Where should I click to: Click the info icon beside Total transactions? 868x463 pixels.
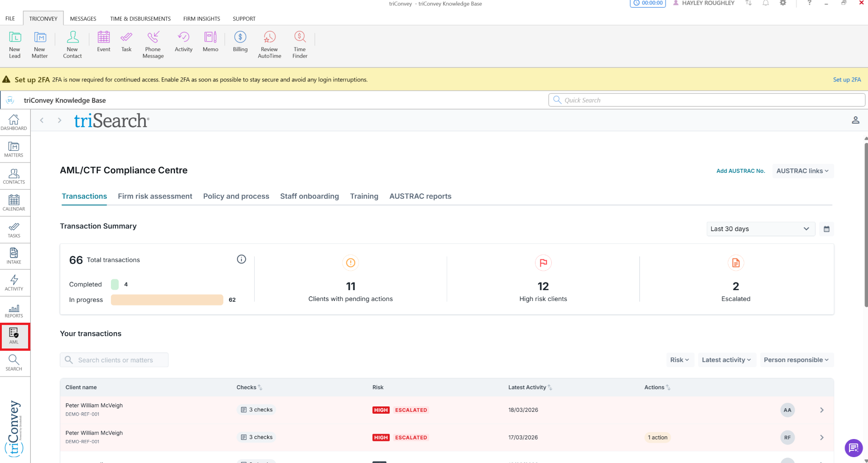tap(241, 259)
